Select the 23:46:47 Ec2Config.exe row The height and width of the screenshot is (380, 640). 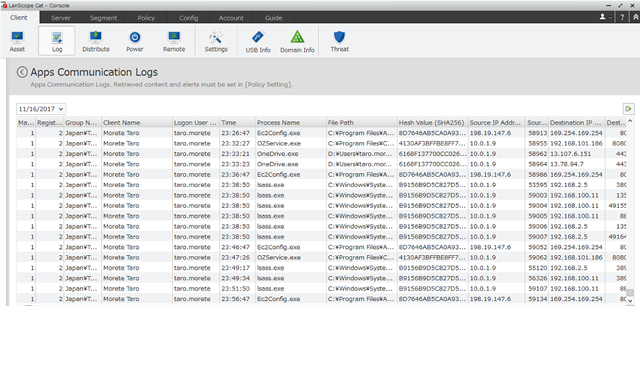pyautogui.click(x=321, y=247)
